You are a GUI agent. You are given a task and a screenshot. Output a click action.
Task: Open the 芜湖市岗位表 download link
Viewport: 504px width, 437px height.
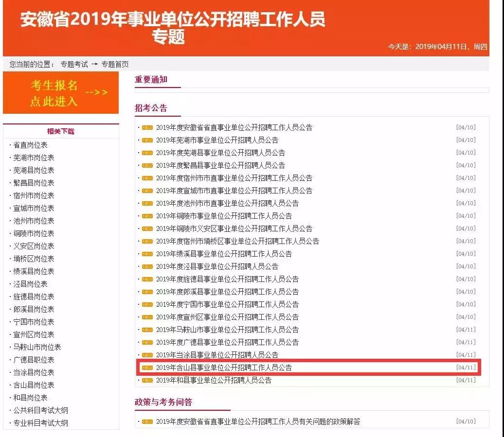click(34, 157)
